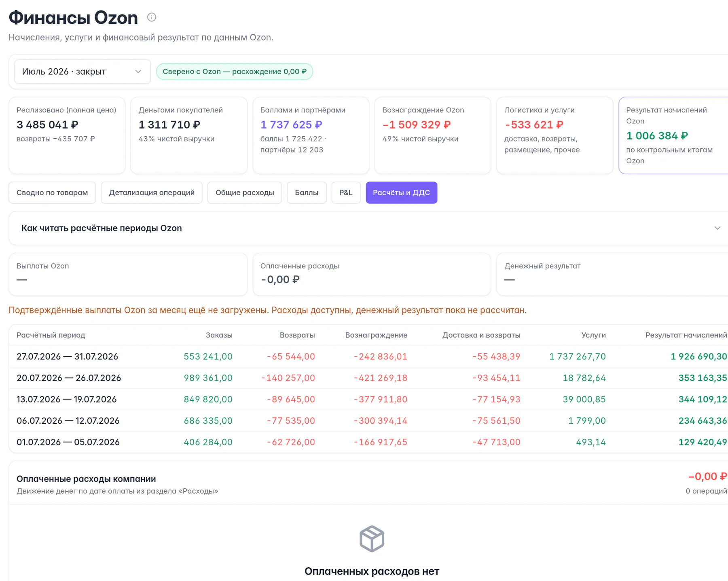
Task: Select the Общие расходы tab
Action: pos(245,192)
